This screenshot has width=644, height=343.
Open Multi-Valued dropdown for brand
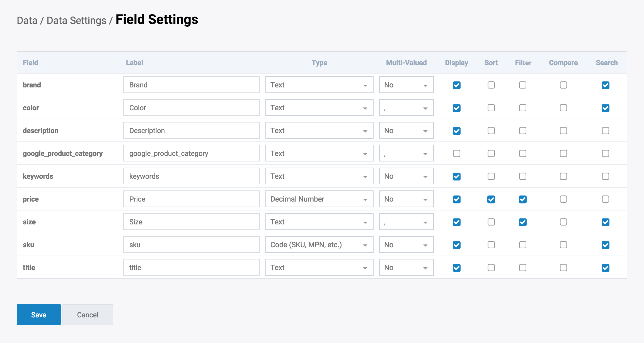coord(406,85)
